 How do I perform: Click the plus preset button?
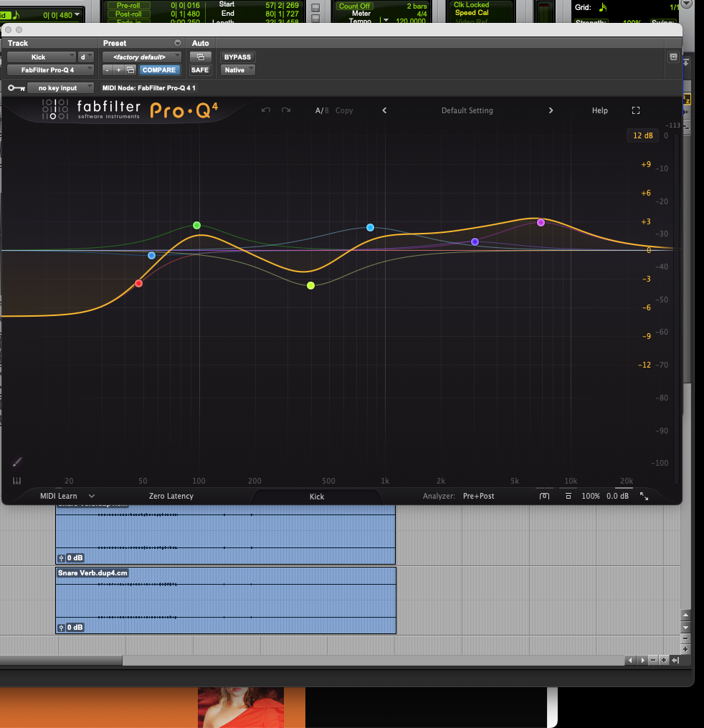point(119,70)
